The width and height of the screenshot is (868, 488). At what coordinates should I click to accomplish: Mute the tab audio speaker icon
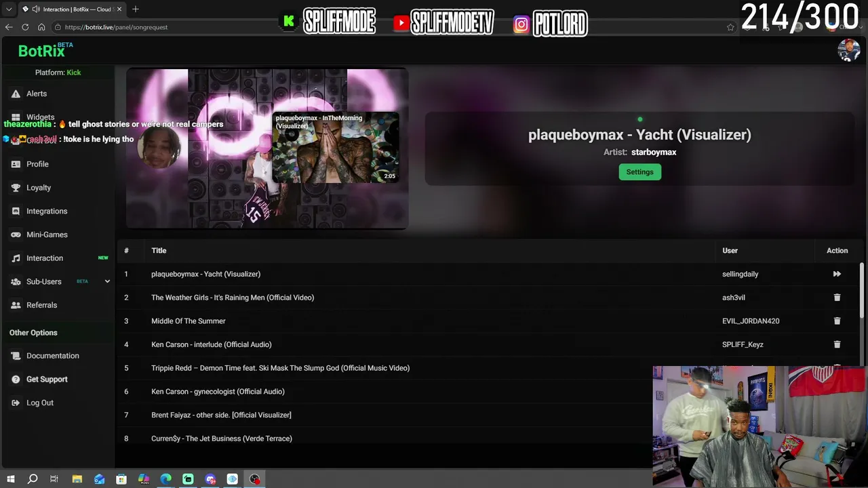[35, 9]
